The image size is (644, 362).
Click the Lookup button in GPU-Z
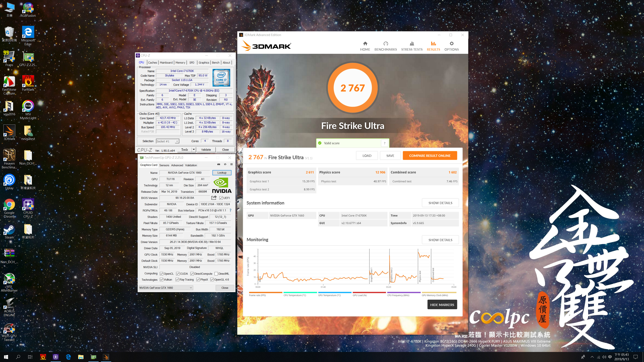point(222,173)
